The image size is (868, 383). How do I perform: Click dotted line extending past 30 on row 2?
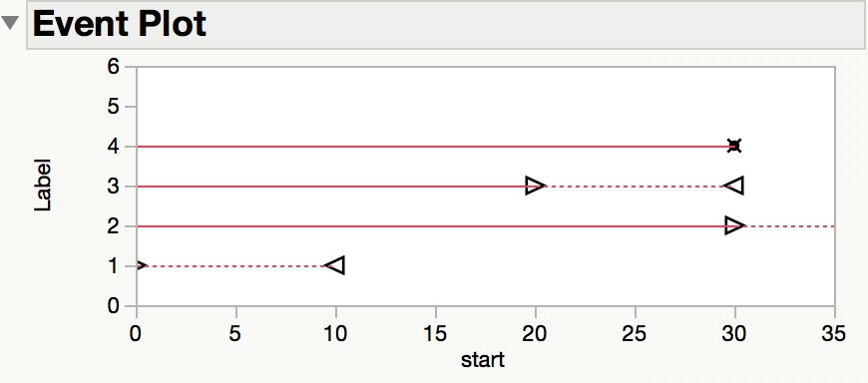pyautogui.click(x=790, y=226)
